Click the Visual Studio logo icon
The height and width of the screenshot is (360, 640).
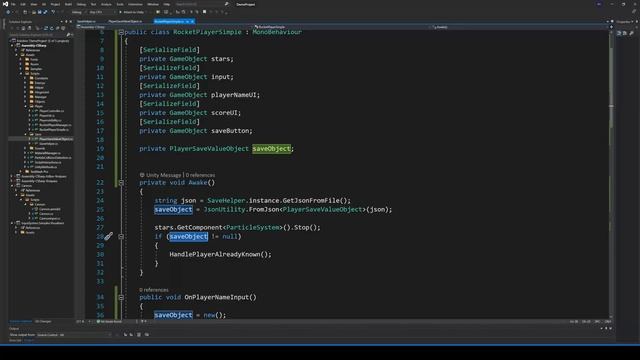point(5,4)
